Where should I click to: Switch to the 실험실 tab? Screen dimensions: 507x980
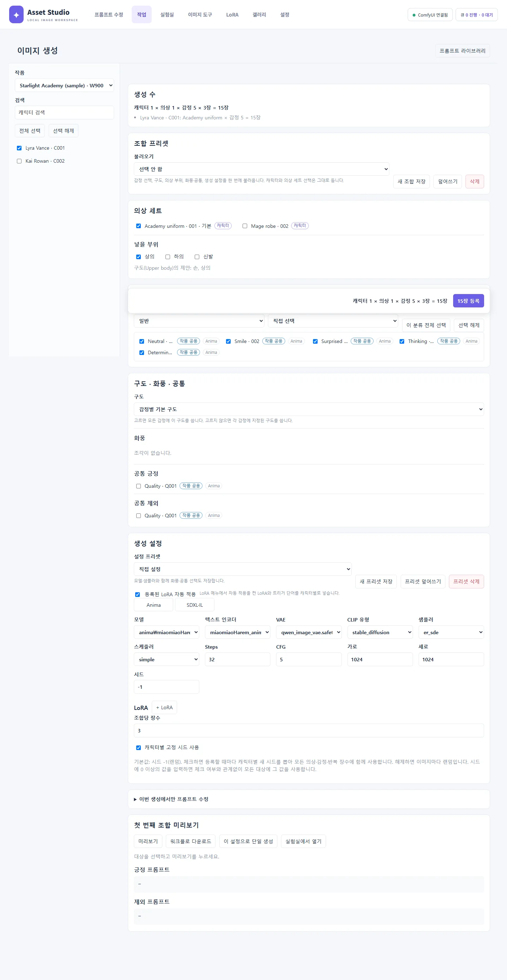pyautogui.click(x=167, y=14)
